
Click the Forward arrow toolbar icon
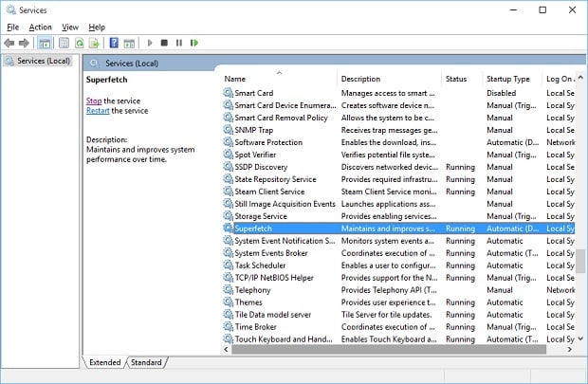[x=24, y=43]
